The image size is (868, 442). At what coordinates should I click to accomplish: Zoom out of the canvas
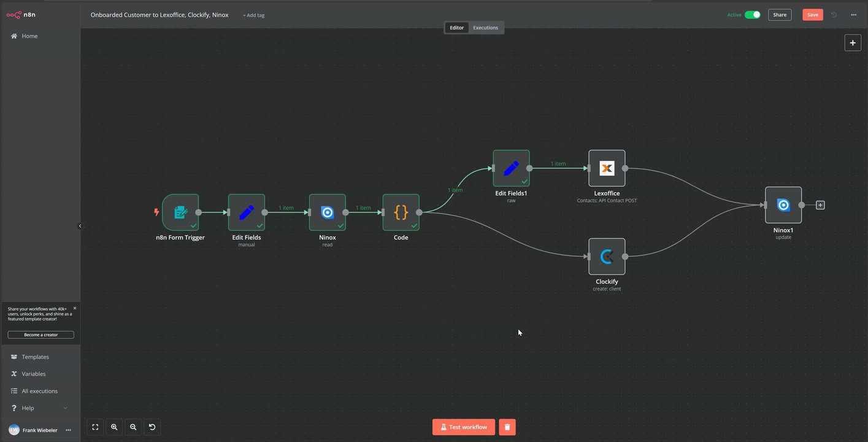tap(133, 427)
